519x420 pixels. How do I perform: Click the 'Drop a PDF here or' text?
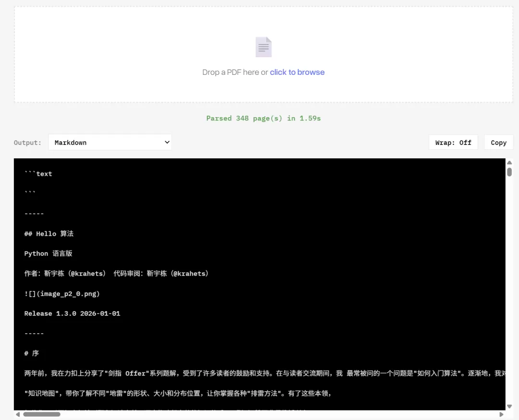[235, 72]
